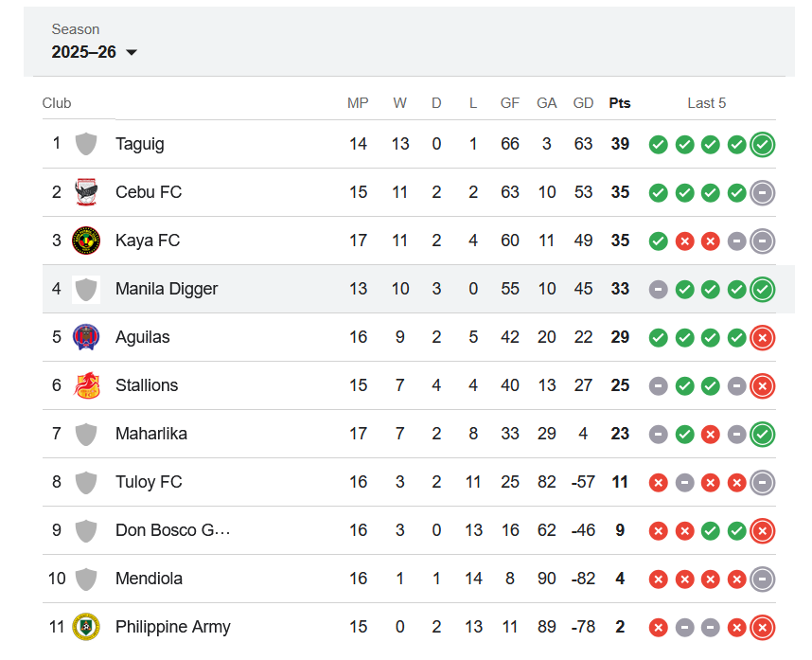The image size is (812, 660).
Task: Open the Don Bosco team link
Action: click(x=172, y=530)
